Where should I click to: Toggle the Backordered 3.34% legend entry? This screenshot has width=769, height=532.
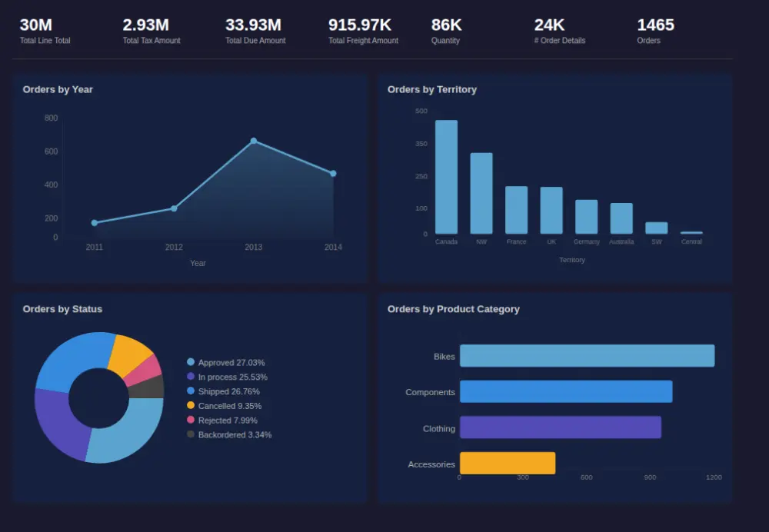click(229, 435)
